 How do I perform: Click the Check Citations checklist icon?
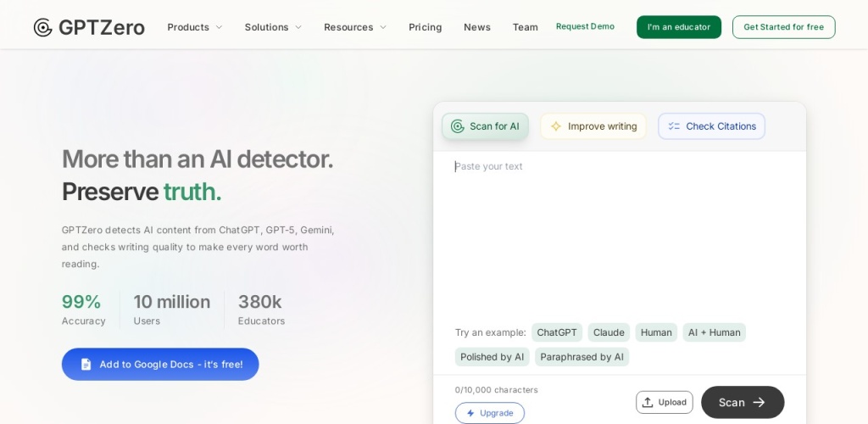674,126
